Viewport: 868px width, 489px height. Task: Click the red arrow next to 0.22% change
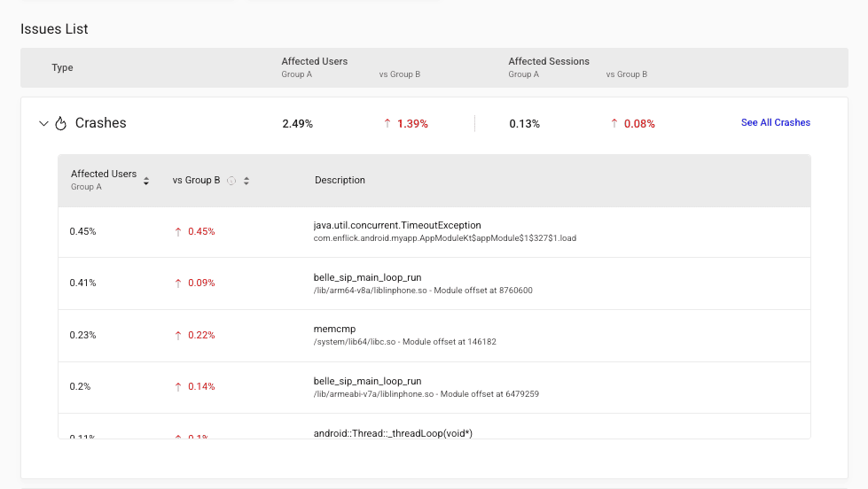click(x=178, y=335)
